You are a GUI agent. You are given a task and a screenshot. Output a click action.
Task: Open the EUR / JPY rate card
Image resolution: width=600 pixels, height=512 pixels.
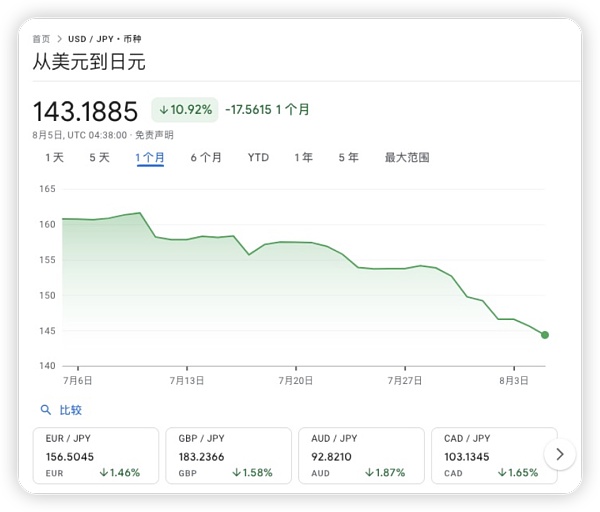[96, 455]
